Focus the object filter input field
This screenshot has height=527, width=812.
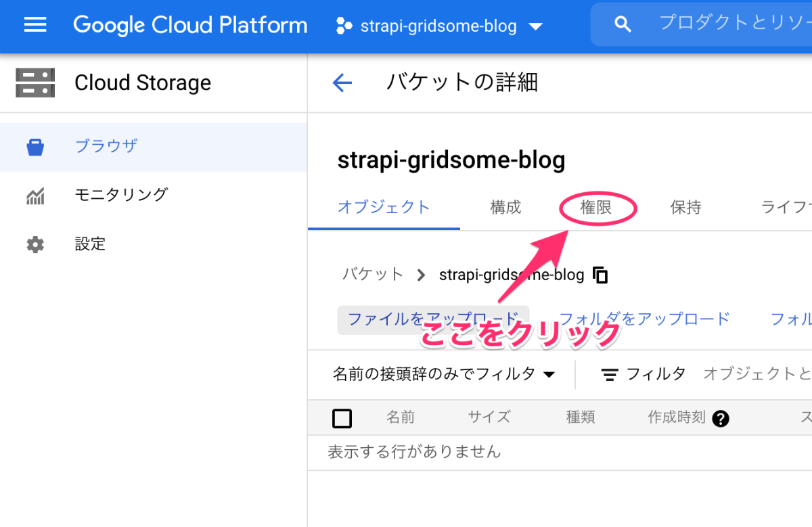pos(757,373)
